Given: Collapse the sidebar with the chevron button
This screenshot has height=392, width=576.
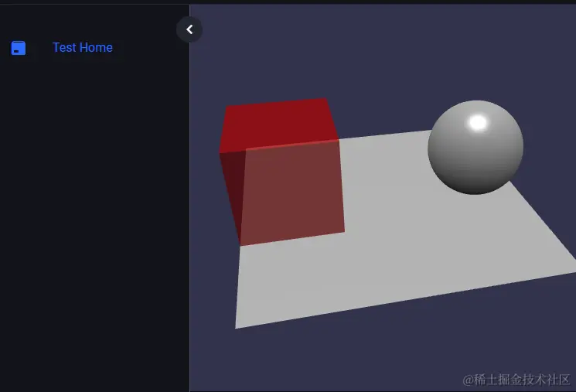Looking at the screenshot, I should click(x=189, y=29).
